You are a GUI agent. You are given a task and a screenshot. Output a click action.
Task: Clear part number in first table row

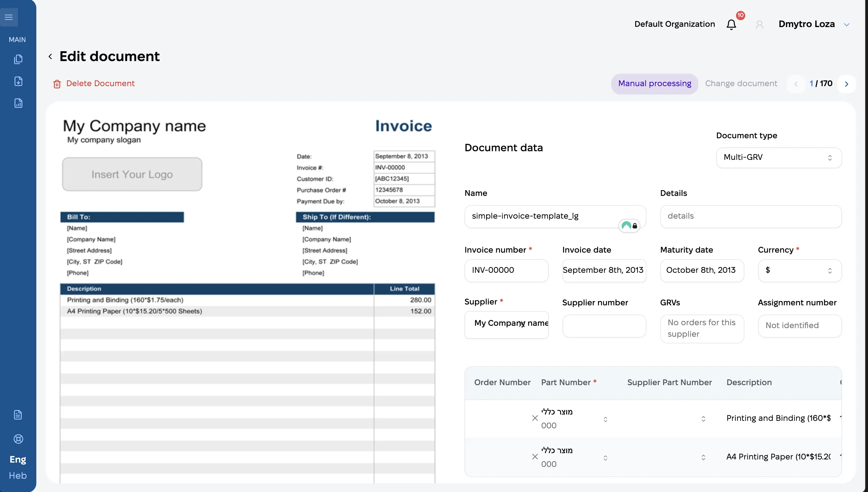[x=535, y=418]
